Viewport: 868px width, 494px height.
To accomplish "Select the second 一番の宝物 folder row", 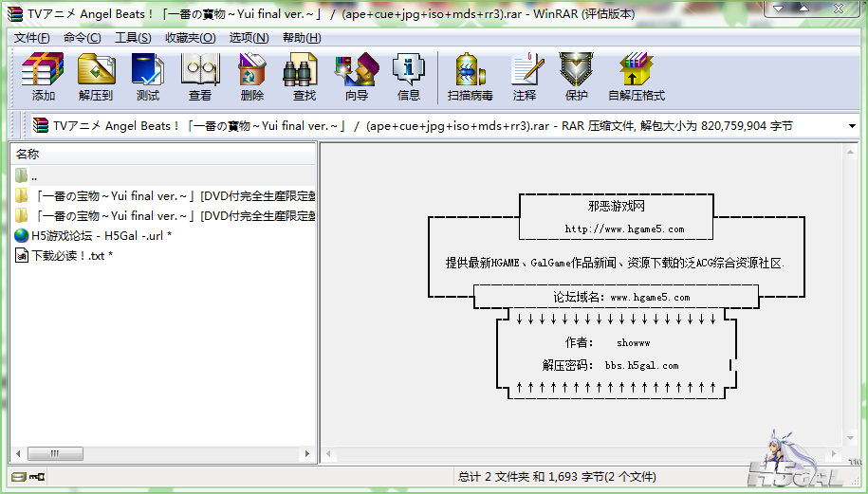I will 165,216.
